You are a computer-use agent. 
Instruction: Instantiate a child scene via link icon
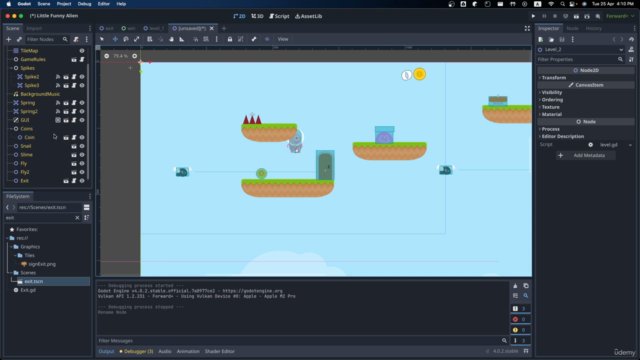tap(19, 39)
